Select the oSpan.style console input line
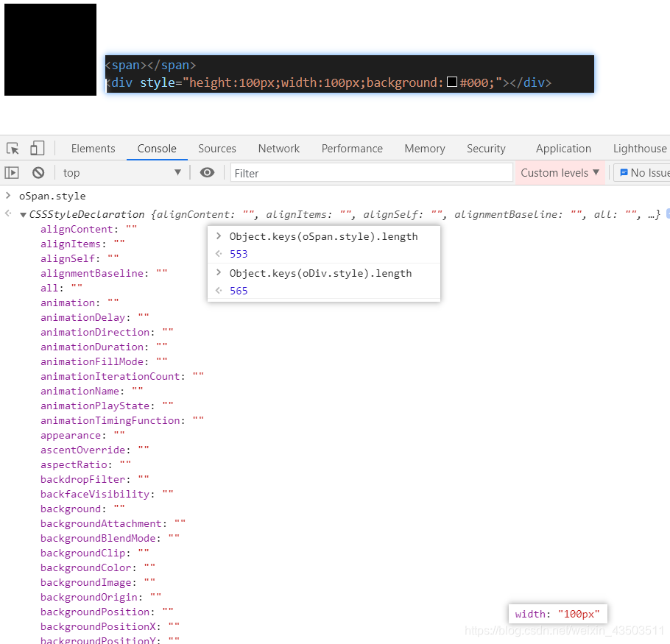Viewport: 670px width, 644px height. (x=52, y=196)
